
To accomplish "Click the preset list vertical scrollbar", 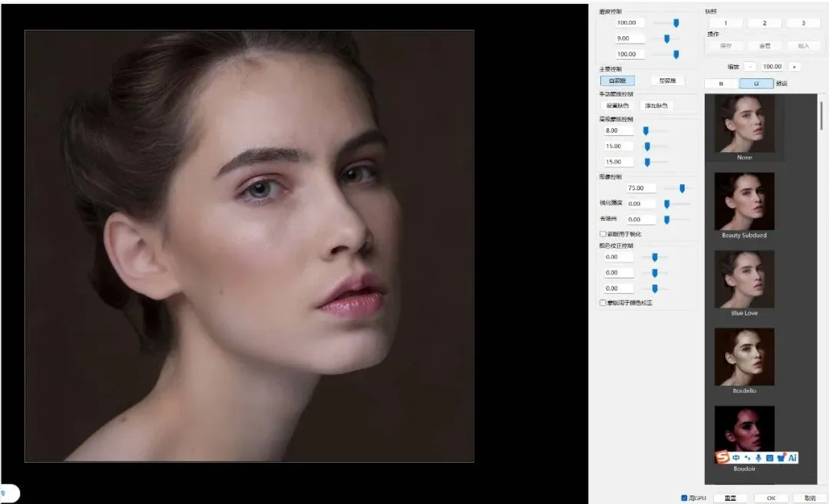I will pyautogui.click(x=821, y=116).
